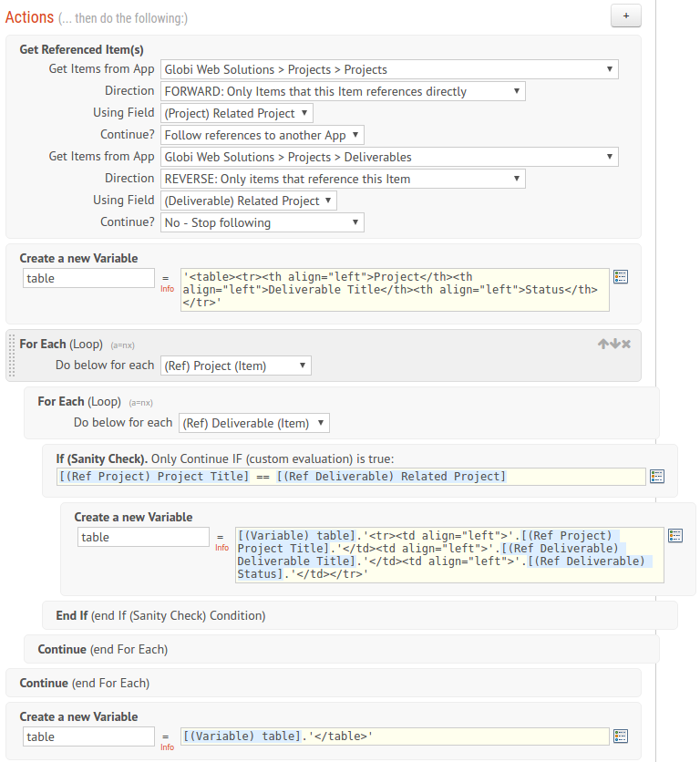Select outer 'Continue (end For Each)' row
The width and height of the screenshot is (700, 762).
(324, 683)
